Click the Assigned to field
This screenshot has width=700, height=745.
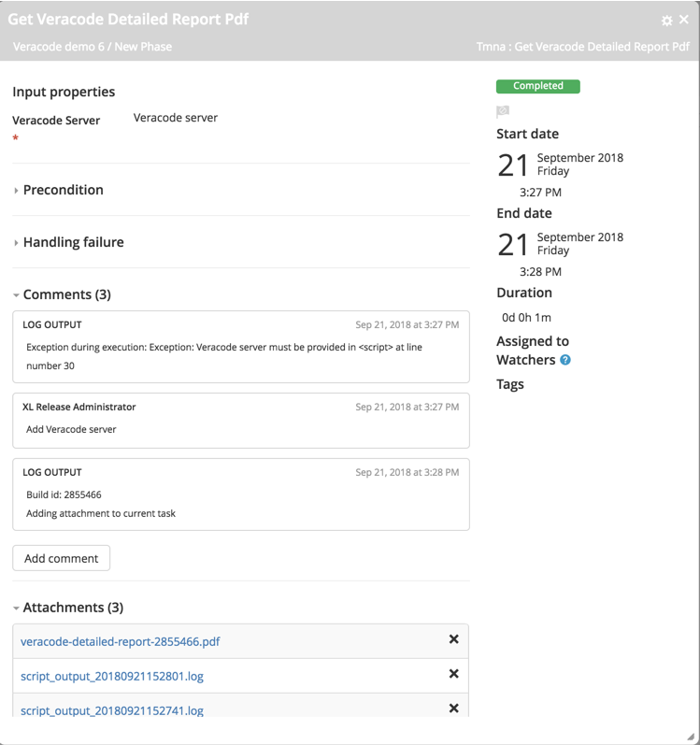point(533,341)
